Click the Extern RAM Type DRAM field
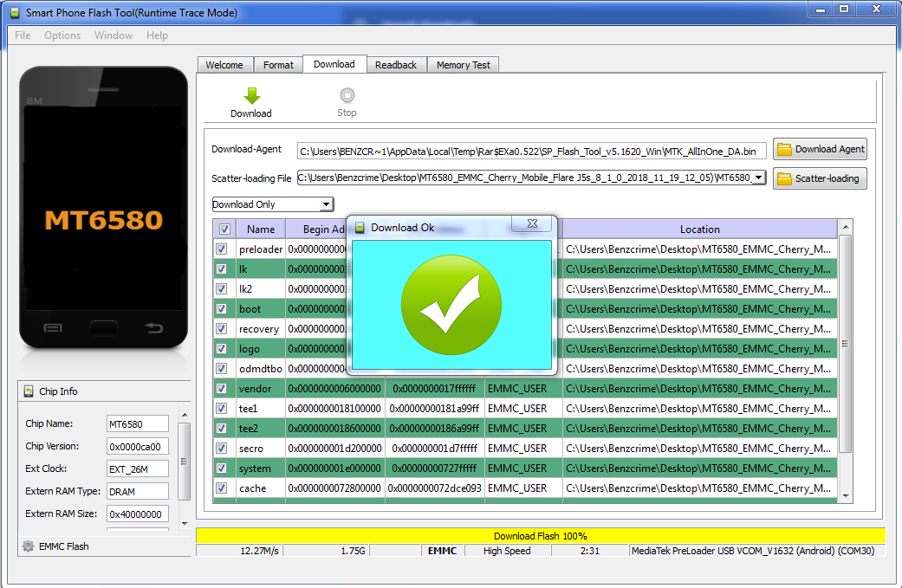The image size is (902, 588). pos(138,491)
